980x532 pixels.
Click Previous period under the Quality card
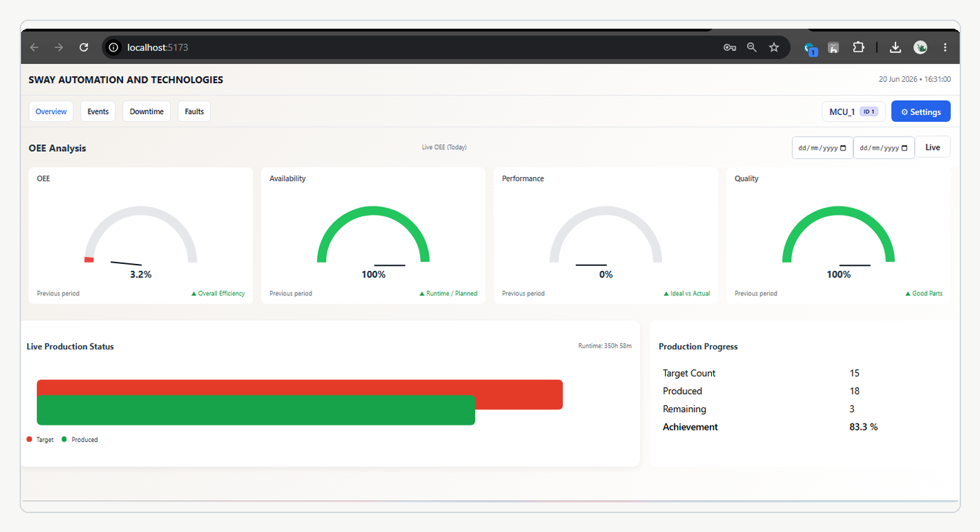click(756, 293)
